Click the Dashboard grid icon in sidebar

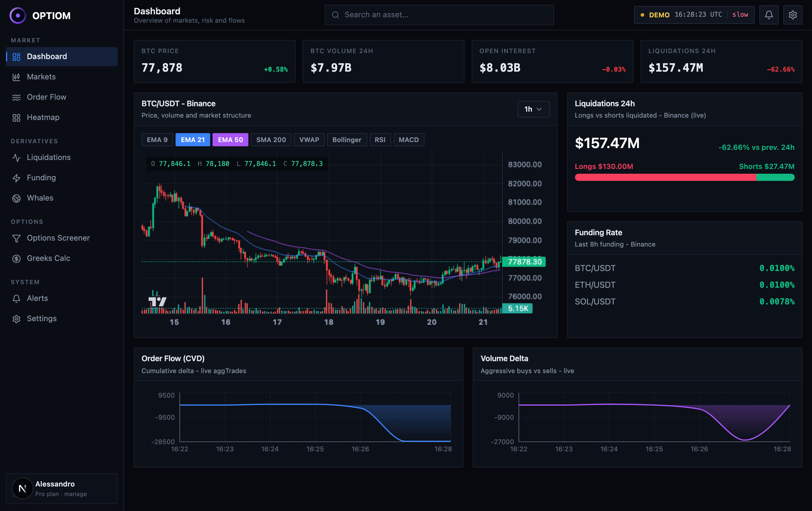click(x=16, y=57)
